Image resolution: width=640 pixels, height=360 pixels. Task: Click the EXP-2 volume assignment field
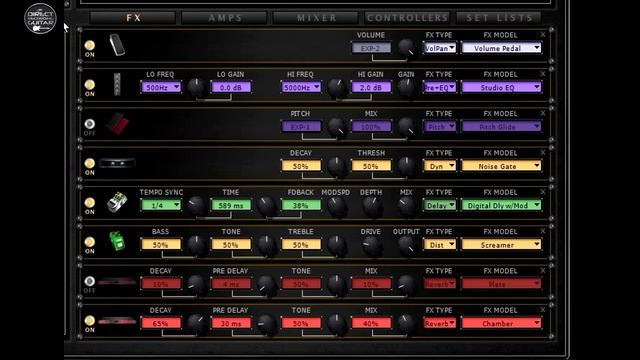click(x=371, y=48)
